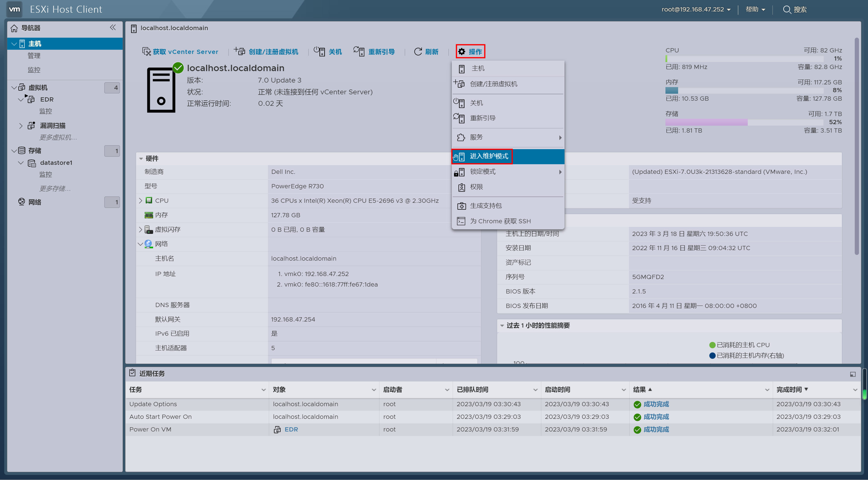Sort tasks by the 结果 column header
Screen dimensions: 868x480
639,390
